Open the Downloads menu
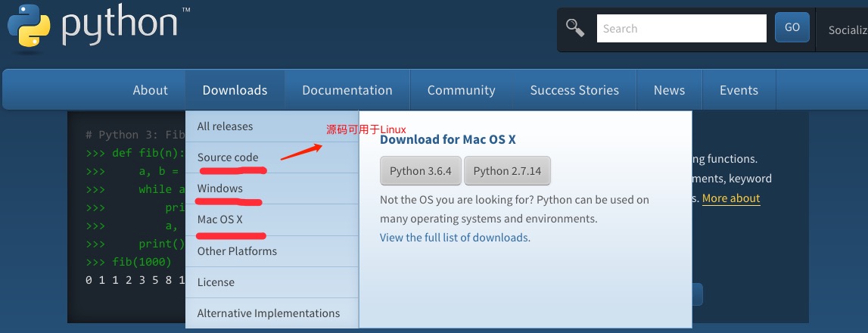Viewport: 868px width, 333px height. [235, 90]
